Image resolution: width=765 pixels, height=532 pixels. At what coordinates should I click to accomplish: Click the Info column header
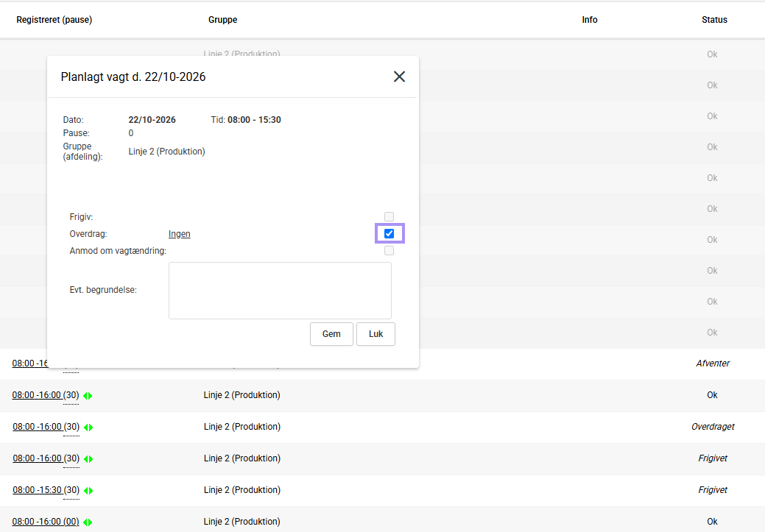(589, 20)
